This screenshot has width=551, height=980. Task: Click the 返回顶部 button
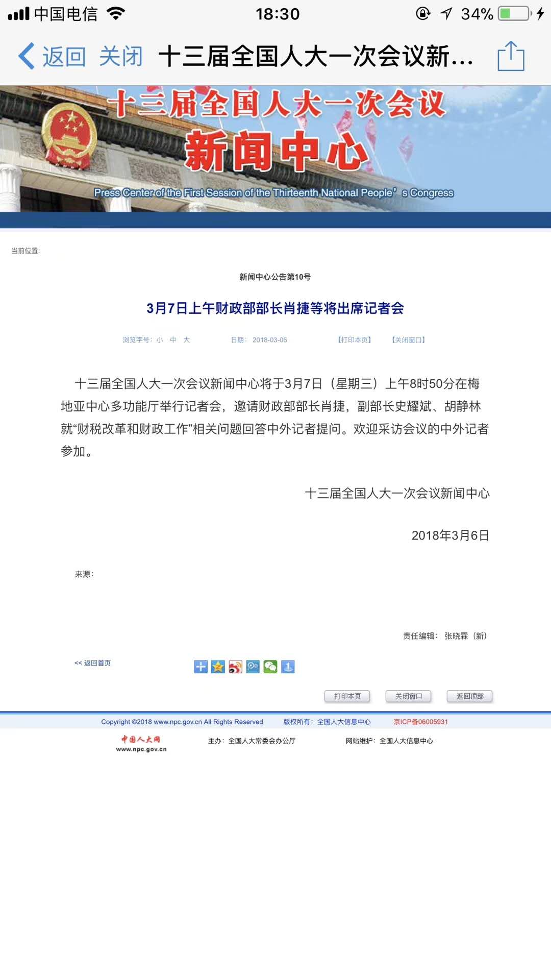pos(470,696)
